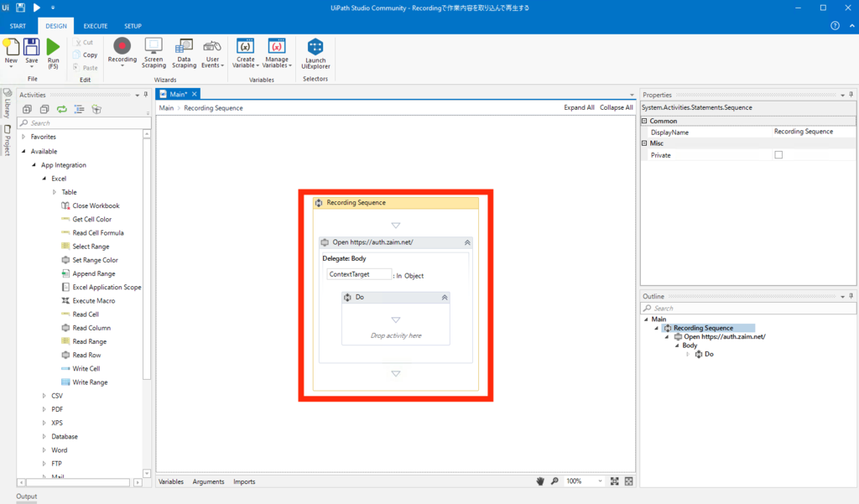The height and width of the screenshot is (504, 859).
Task: Switch to the EXECUTE ribbon tab
Action: [x=96, y=26]
